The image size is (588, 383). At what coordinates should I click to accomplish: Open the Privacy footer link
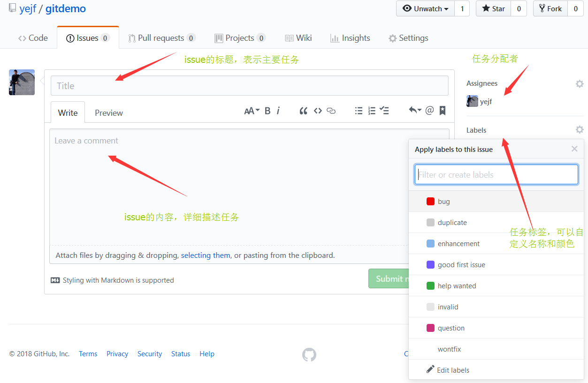(x=117, y=354)
